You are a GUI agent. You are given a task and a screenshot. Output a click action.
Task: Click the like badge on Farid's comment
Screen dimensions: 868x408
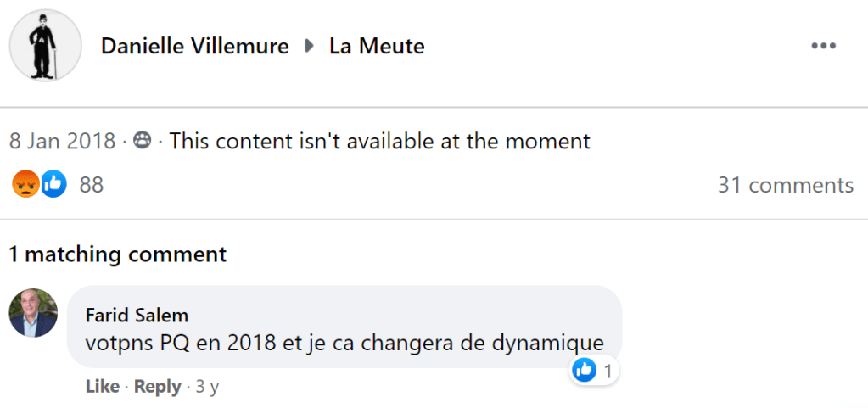click(585, 370)
